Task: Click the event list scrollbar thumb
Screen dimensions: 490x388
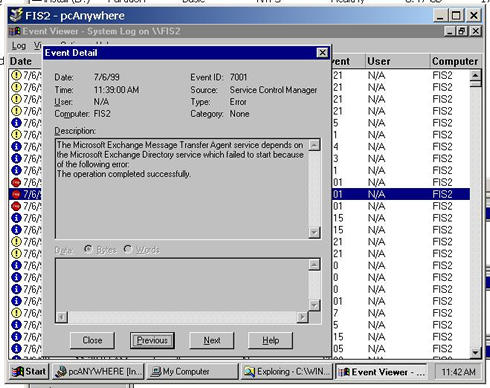Action: pos(475,83)
